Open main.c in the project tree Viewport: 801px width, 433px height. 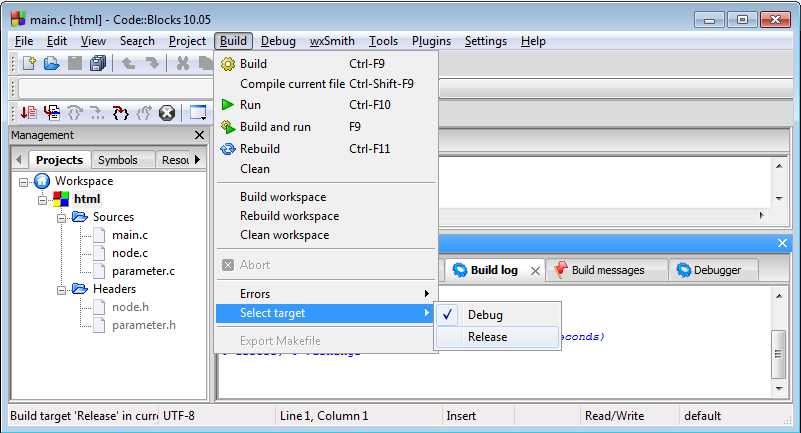click(129, 235)
